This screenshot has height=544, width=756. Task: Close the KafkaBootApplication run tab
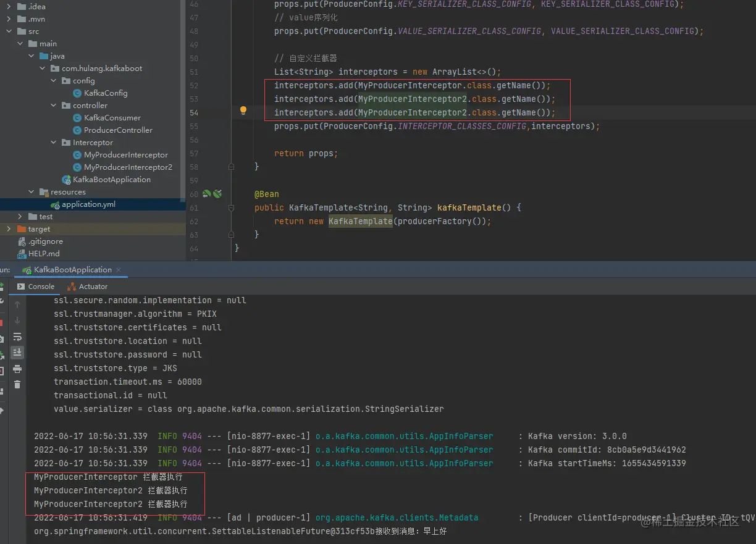click(119, 270)
